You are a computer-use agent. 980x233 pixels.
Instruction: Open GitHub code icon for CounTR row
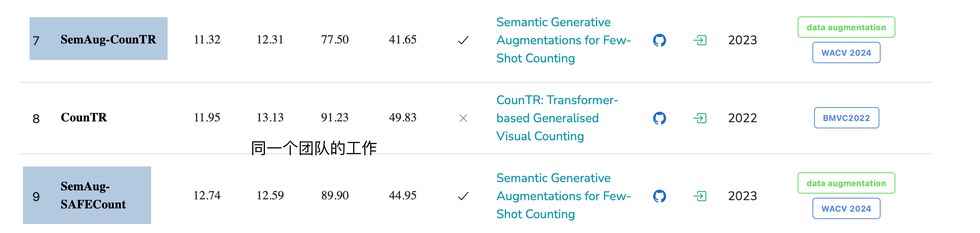pos(659,118)
